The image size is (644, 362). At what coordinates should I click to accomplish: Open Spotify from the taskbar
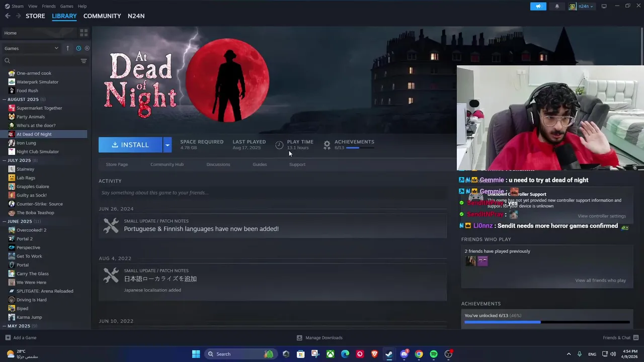[434, 354]
